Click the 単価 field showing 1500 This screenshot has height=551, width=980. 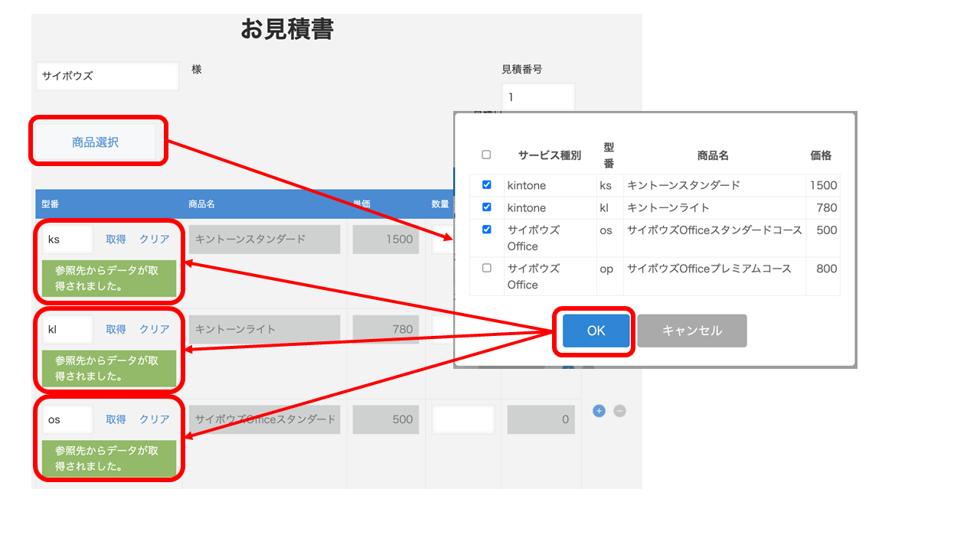(x=386, y=239)
